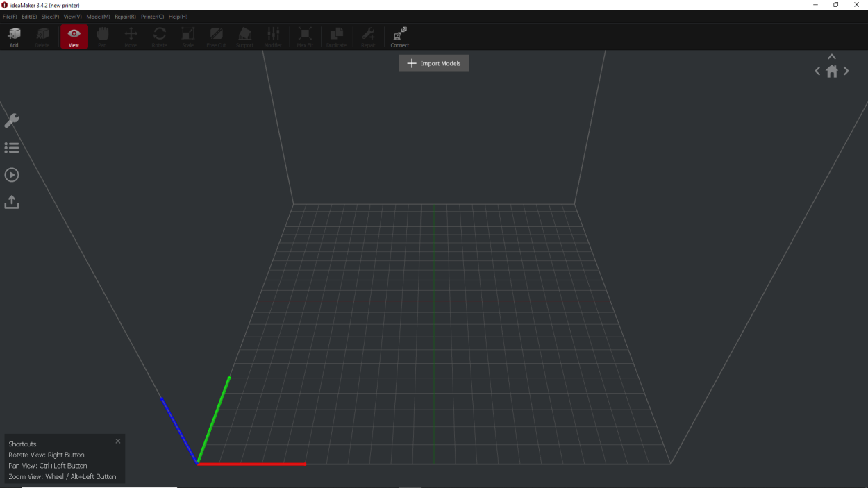868x488 pixels.
Task: Open the wrench settings icon in left sidebar
Action: click(12, 121)
